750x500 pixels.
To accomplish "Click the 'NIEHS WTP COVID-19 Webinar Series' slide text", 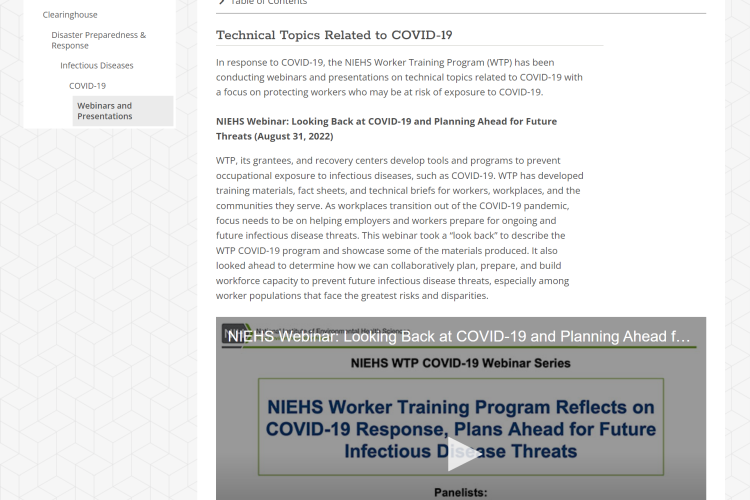I will [461, 363].
